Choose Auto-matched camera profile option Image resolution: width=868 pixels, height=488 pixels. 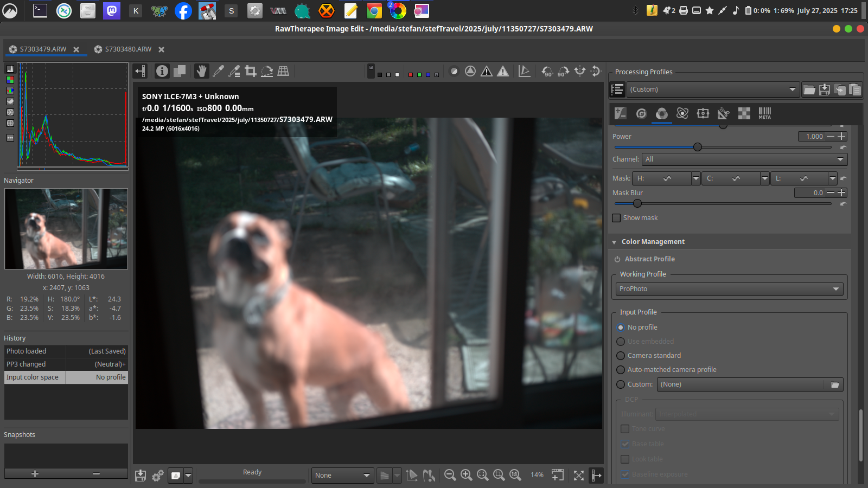pos(621,370)
